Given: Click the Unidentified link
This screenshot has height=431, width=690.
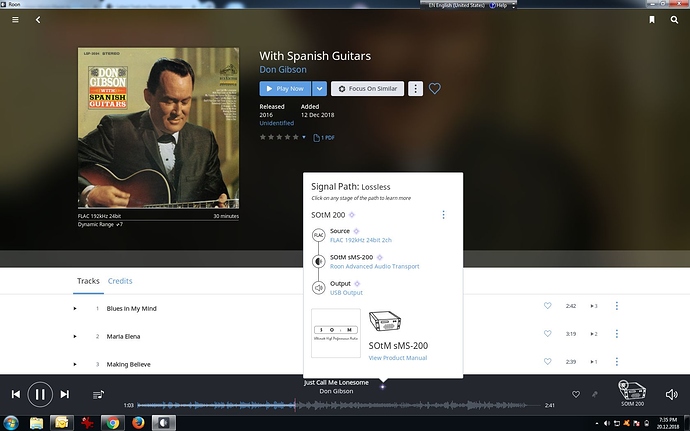Looking at the screenshot, I should tap(276, 123).
